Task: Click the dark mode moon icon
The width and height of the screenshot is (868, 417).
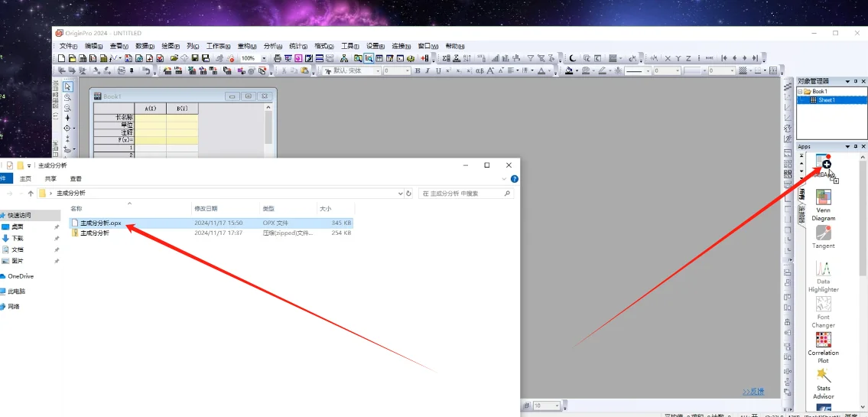Action: pos(572,58)
